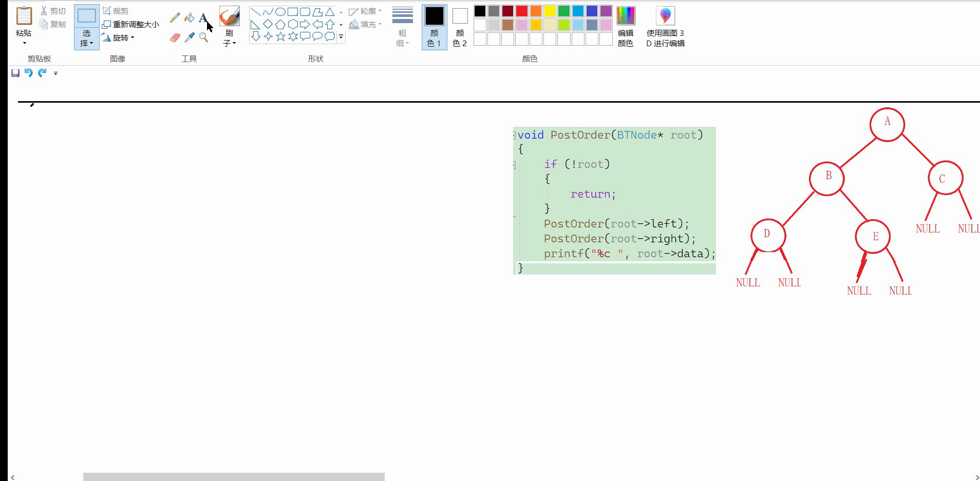Click the Cut (剪切) button
Screen dimensions: 980x481
(53, 11)
